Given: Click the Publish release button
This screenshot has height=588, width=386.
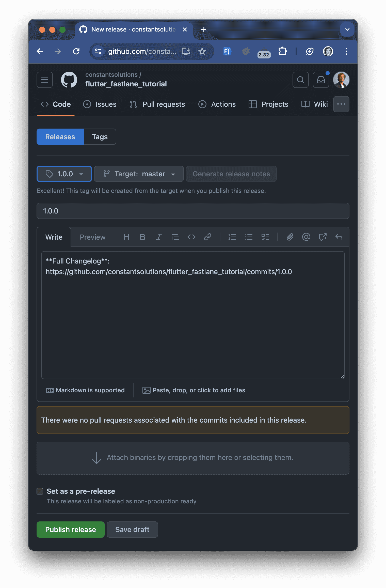Looking at the screenshot, I should pos(71,530).
